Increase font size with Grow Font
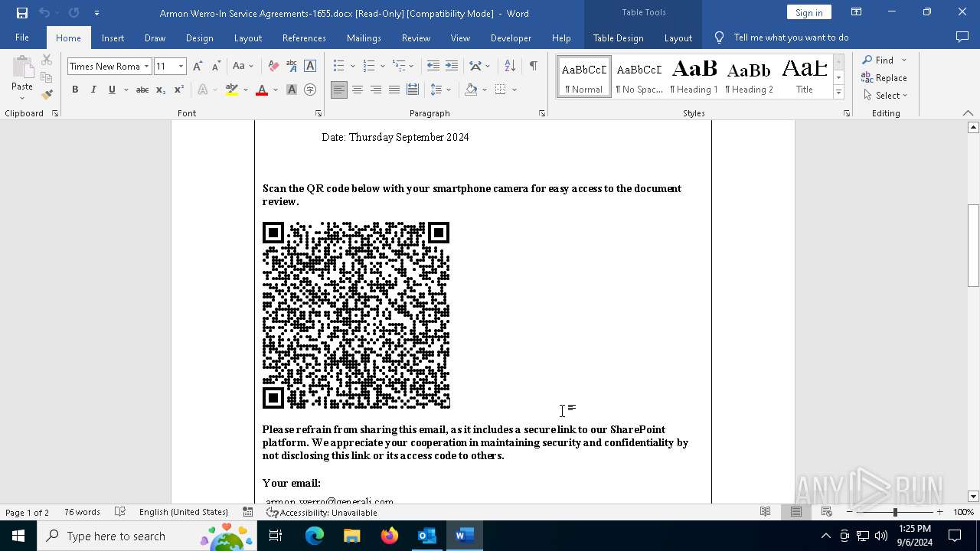980x551 pixels. click(198, 67)
